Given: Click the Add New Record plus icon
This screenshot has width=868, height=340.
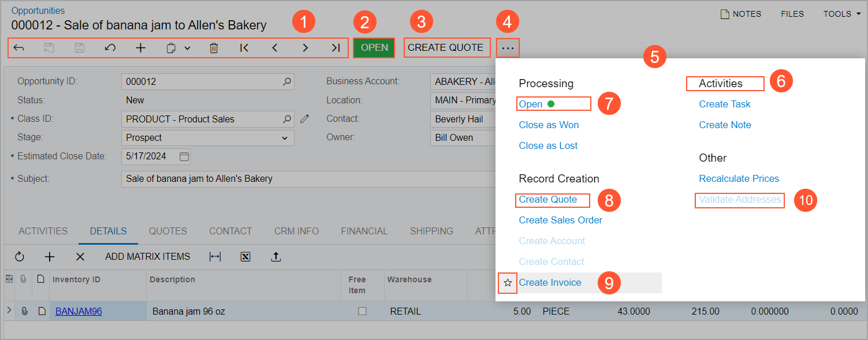Looking at the screenshot, I should [x=140, y=48].
